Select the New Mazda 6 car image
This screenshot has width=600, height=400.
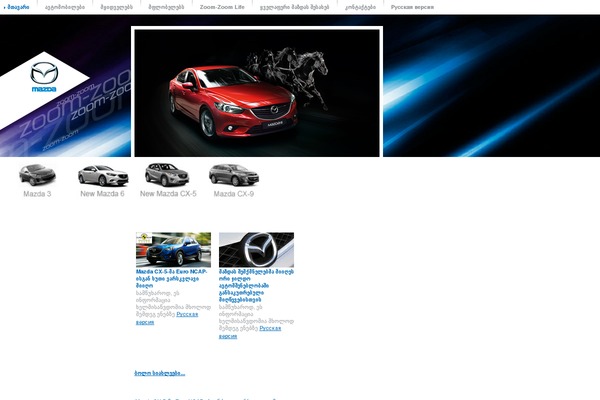coord(103,175)
